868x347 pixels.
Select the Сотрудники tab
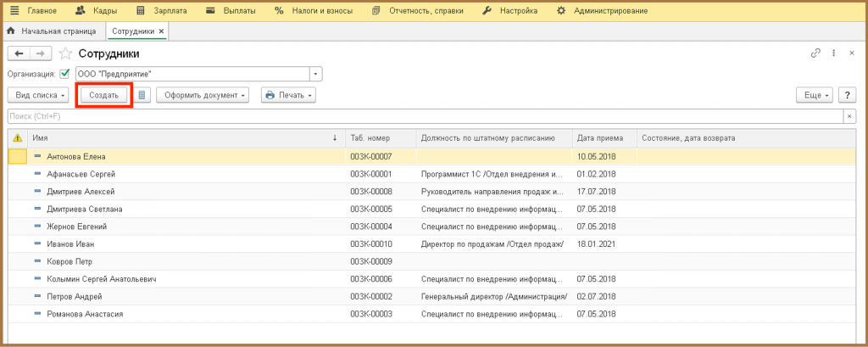133,31
